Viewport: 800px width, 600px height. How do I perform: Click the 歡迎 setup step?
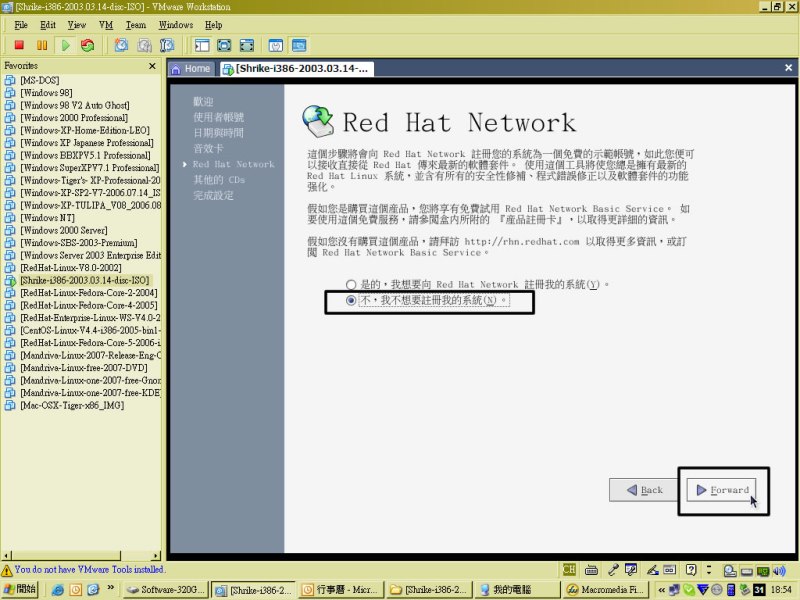(203, 102)
